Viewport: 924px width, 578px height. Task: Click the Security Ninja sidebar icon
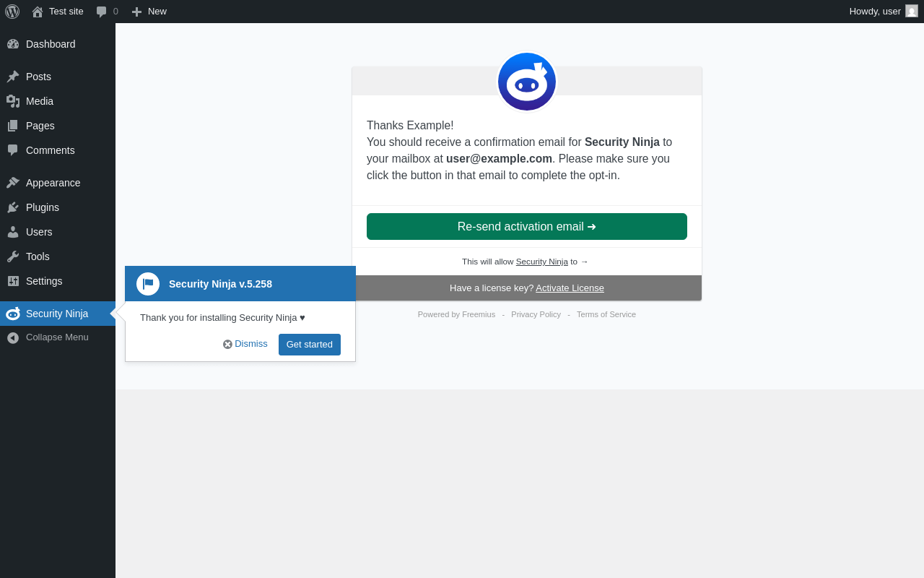pos(13,314)
